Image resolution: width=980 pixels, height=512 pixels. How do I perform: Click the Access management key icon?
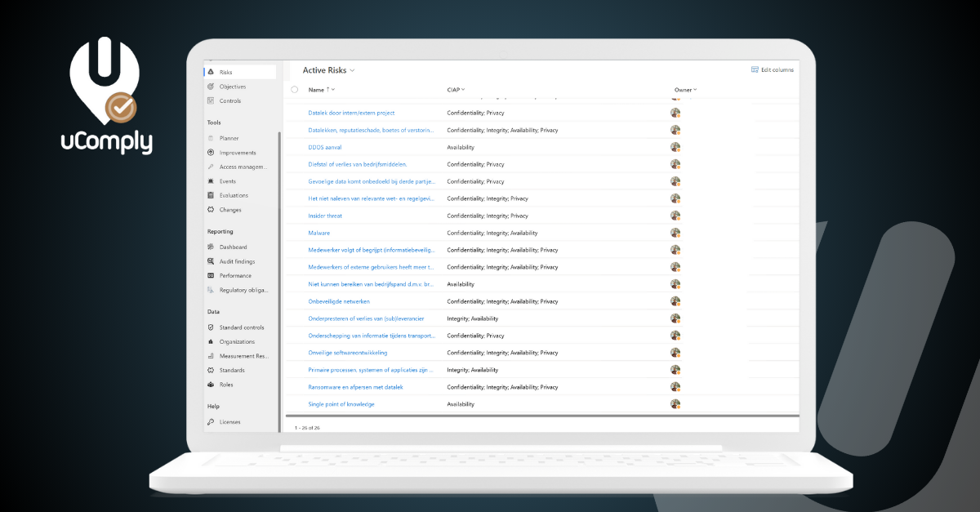coord(211,167)
